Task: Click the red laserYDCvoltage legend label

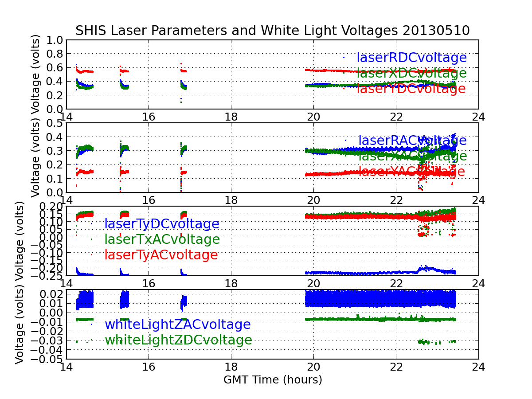Action: (411, 89)
